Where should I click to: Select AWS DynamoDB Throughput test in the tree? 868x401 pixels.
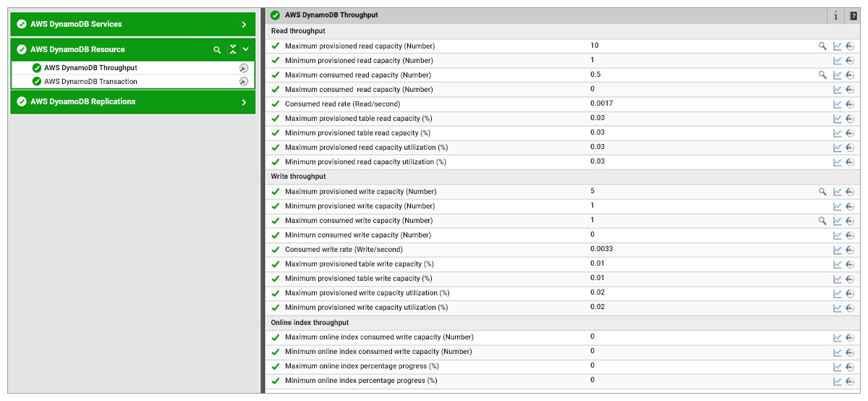pos(90,68)
